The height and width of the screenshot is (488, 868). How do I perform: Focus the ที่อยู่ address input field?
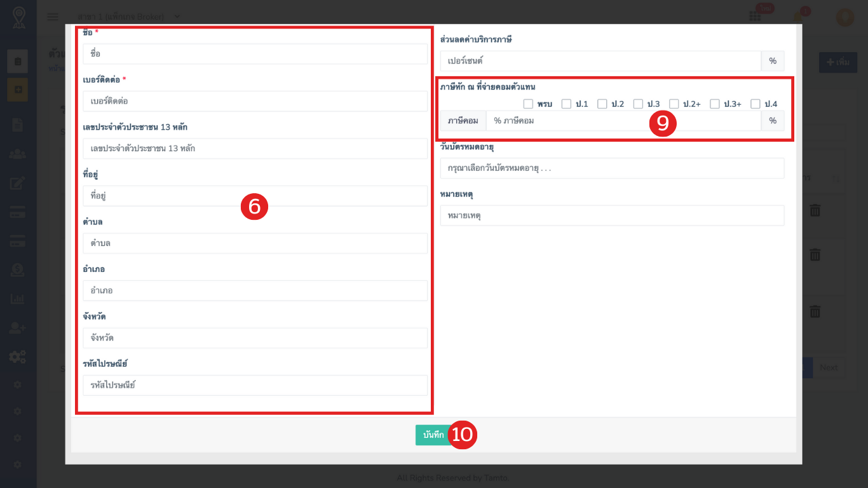(x=255, y=196)
